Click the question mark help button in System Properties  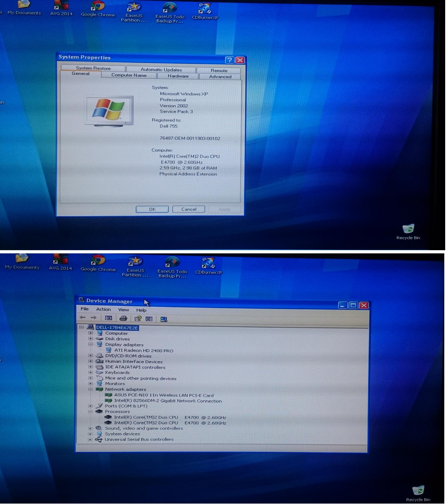pos(230,60)
